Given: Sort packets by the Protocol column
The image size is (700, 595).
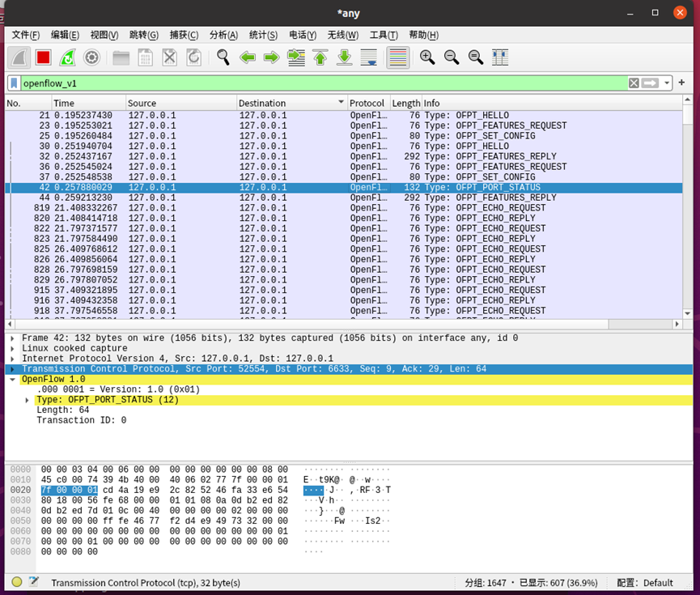Looking at the screenshot, I should point(367,103).
